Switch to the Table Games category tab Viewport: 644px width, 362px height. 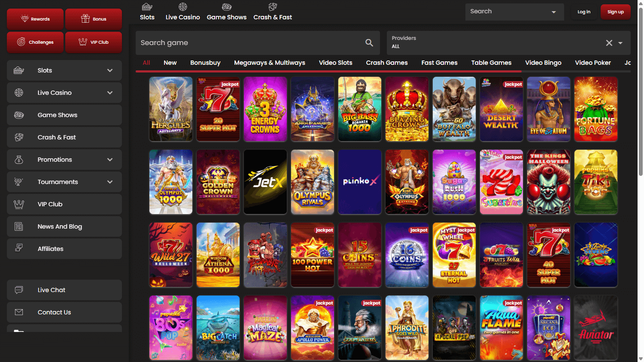491,63
